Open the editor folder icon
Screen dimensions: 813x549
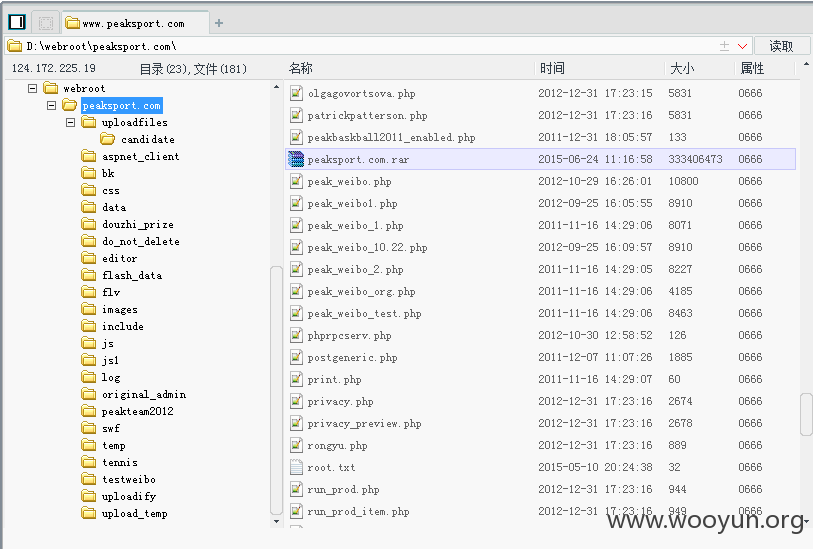89,258
